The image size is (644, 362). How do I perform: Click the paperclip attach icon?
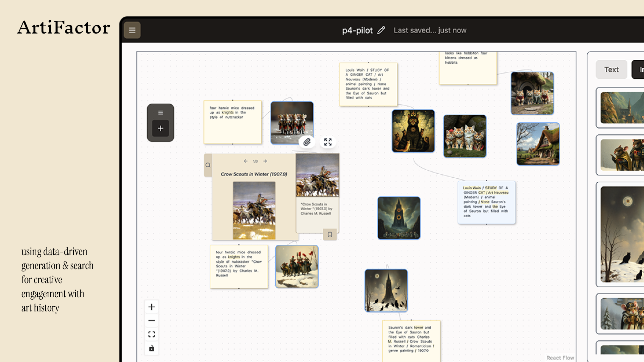point(307,142)
